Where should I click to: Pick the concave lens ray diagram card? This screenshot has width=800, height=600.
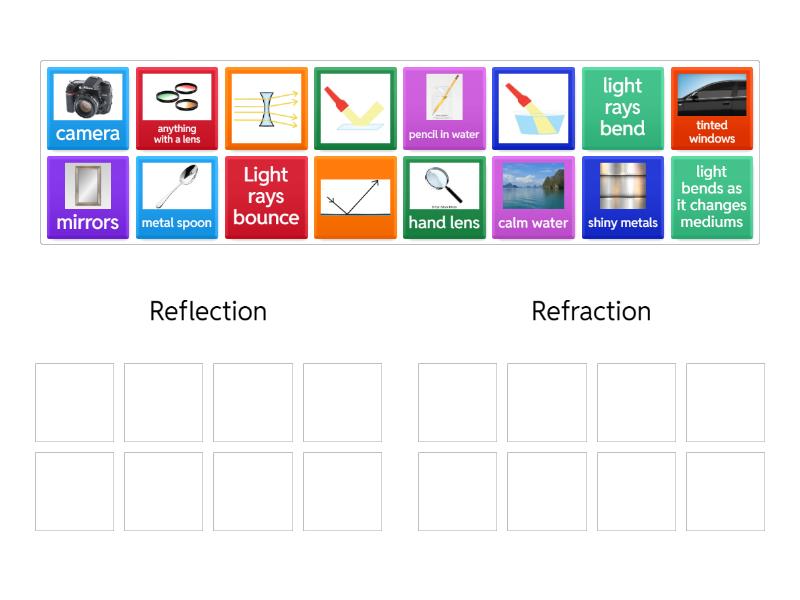[266, 108]
